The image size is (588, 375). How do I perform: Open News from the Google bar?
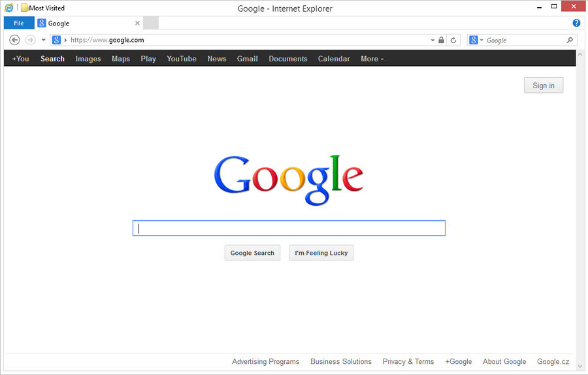217,59
